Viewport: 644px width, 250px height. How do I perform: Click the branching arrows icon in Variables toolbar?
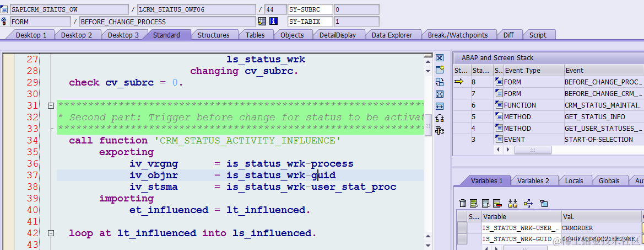[528, 203]
